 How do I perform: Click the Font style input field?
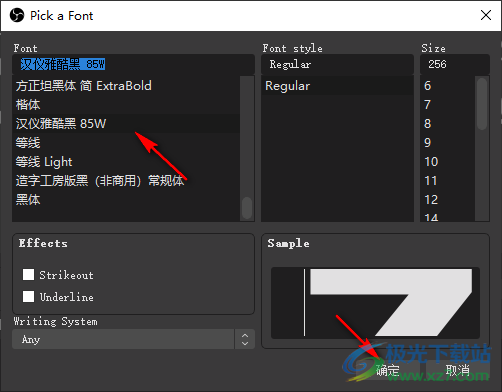tap(337, 64)
